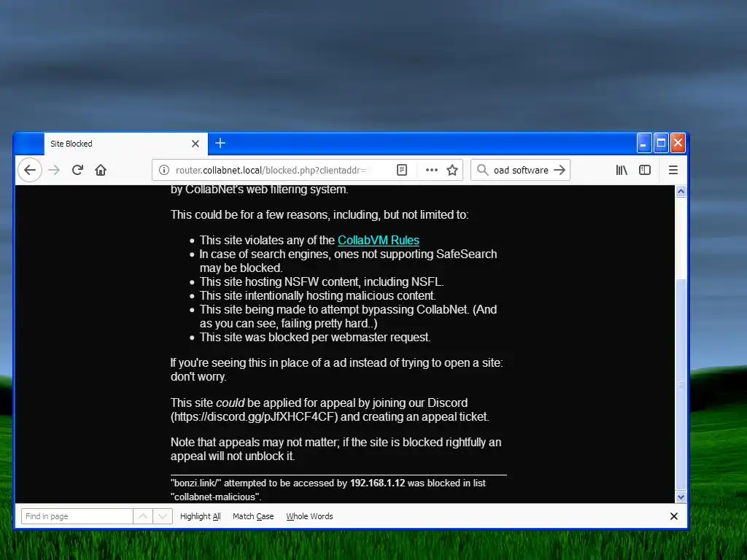Click the IP address 192.168.1.12 text
747x560 pixels.
(377, 483)
